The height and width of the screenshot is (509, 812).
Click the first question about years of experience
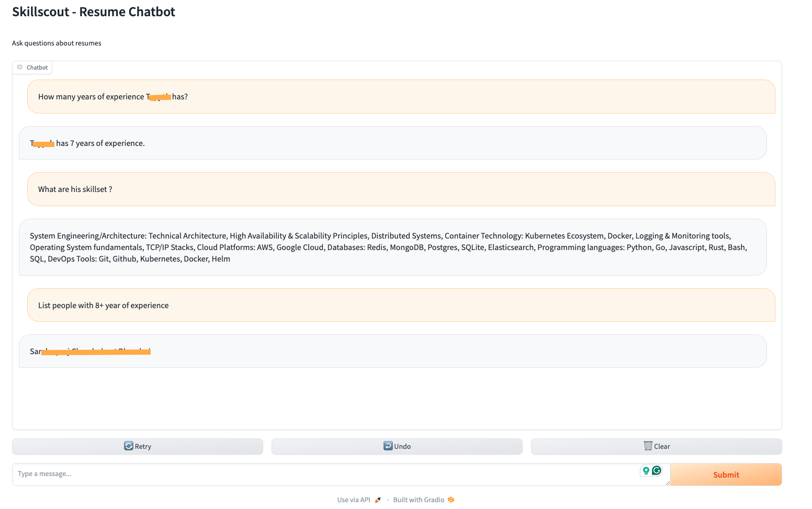click(x=401, y=96)
